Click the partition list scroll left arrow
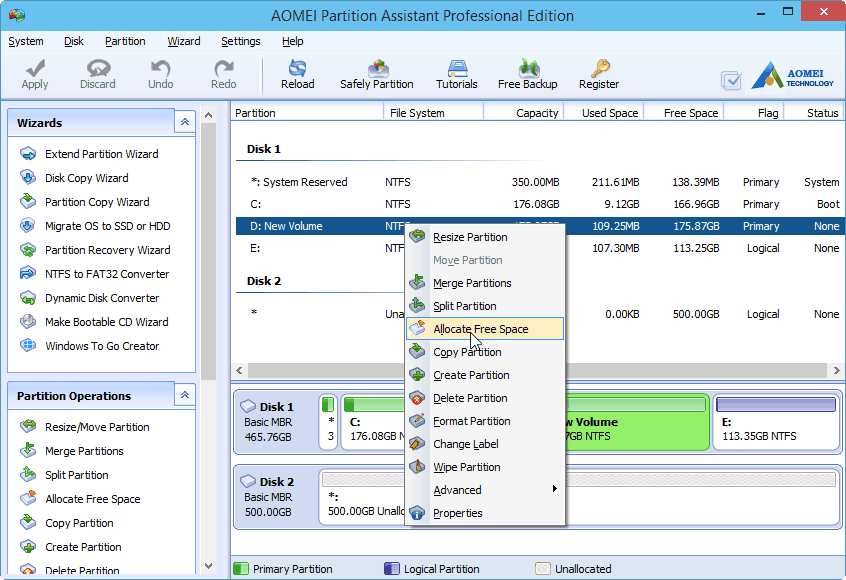 (x=239, y=371)
